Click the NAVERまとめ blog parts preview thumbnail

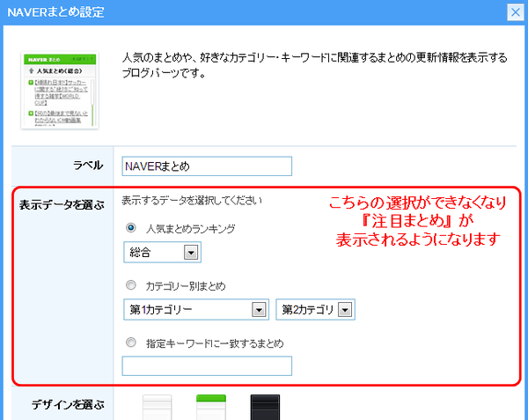tap(60, 91)
